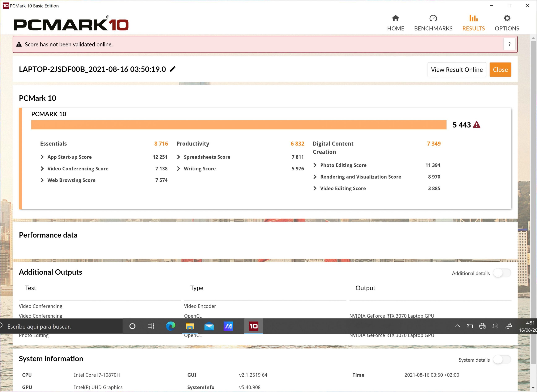Click the RESULTS bar chart icon
Screen dimensions: 537x392
pyautogui.click(x=473, y=18)
